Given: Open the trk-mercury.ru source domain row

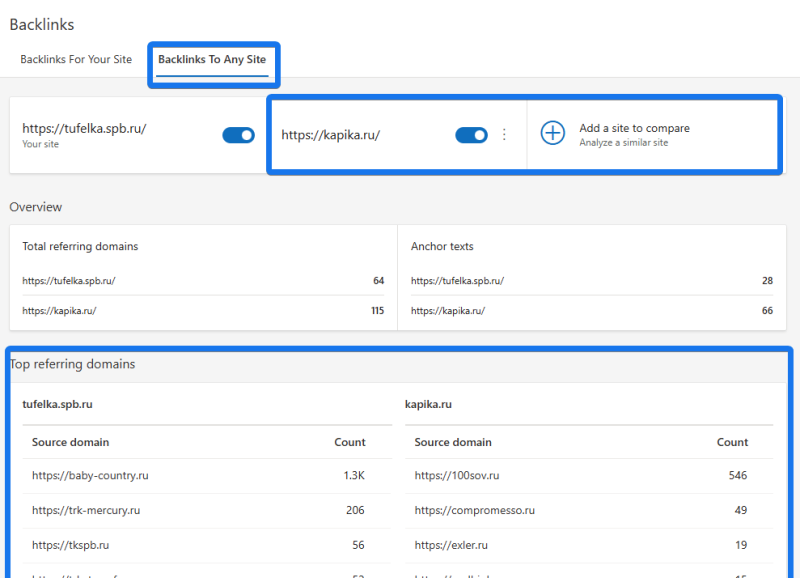Looking at the screenshot, I should 86,510.
